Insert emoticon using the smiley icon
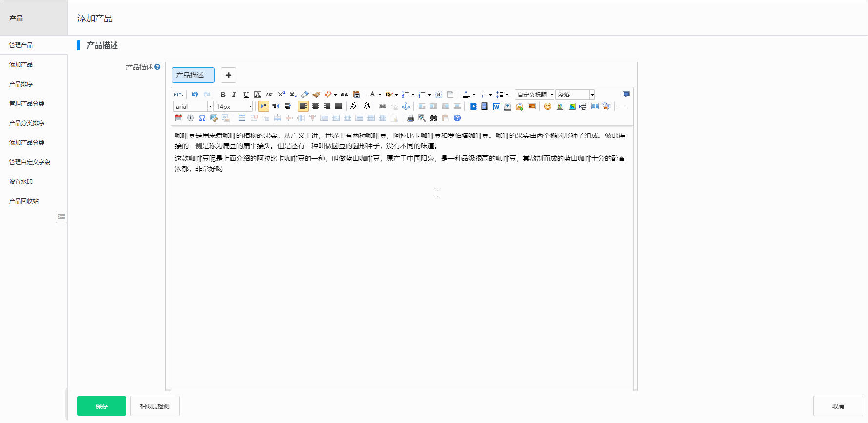Screen dimensions: 868x423 (548, 106)
